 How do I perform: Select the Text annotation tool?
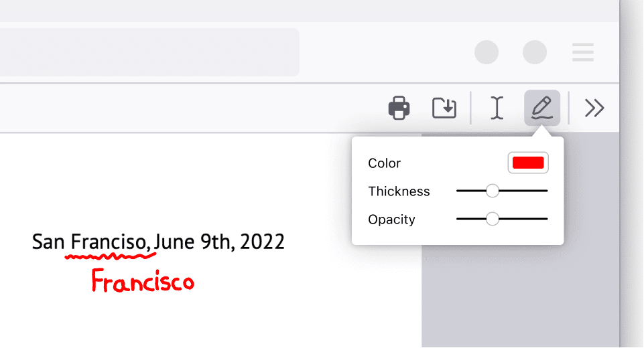497,108
